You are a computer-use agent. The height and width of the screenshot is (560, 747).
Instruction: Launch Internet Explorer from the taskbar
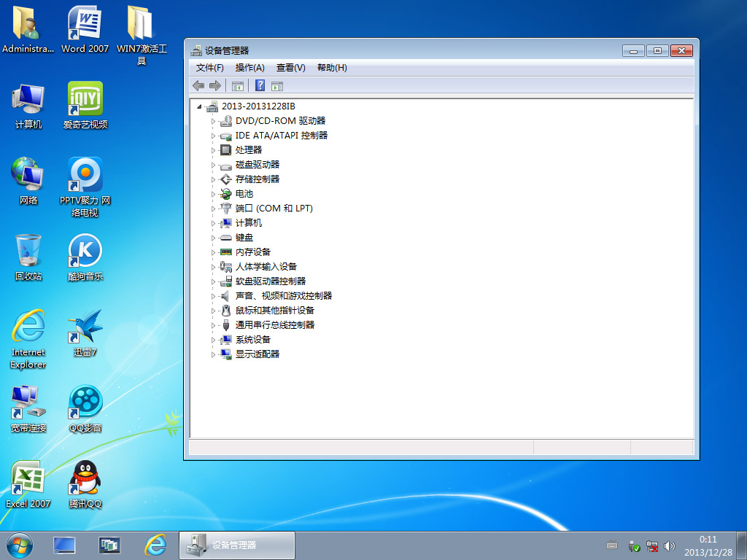click(155, 545)
